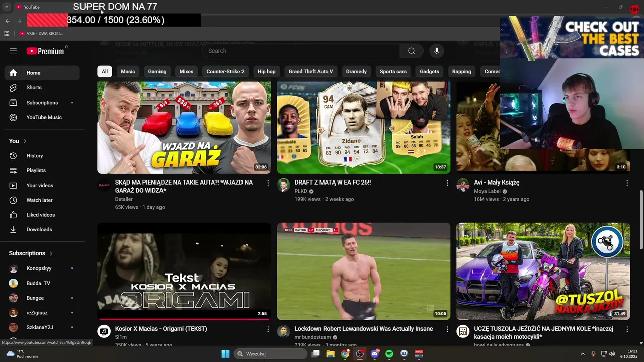
Task: Open the Sl1m channel avatar
Action: pyautogui.click(x=104, y=331)
